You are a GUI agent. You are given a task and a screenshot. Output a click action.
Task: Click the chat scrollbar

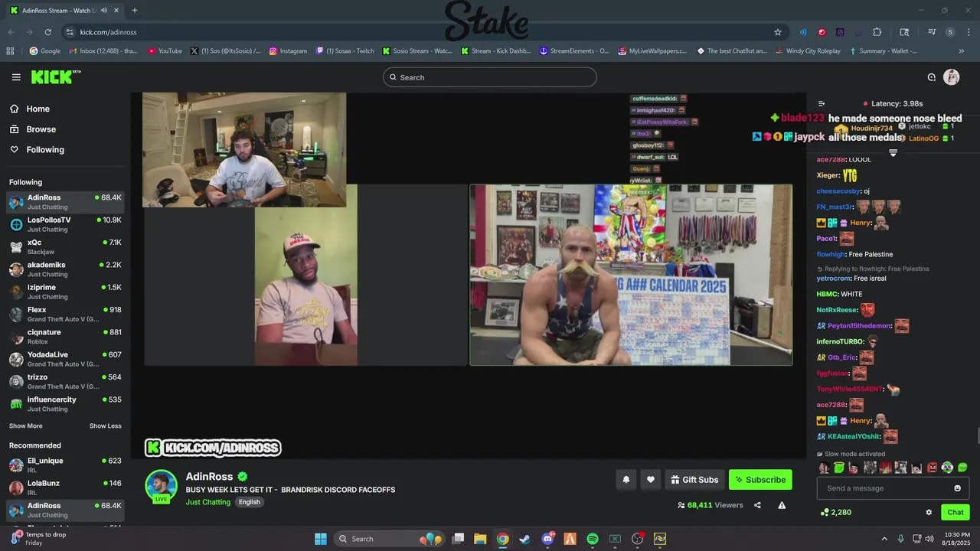[977, 436]
